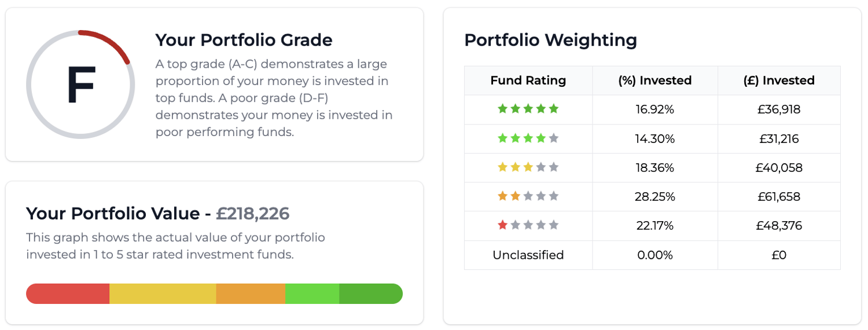Click the four-star fund rating row icon
The width and height of the screenshot is (868, 330).
pos(528,138)
